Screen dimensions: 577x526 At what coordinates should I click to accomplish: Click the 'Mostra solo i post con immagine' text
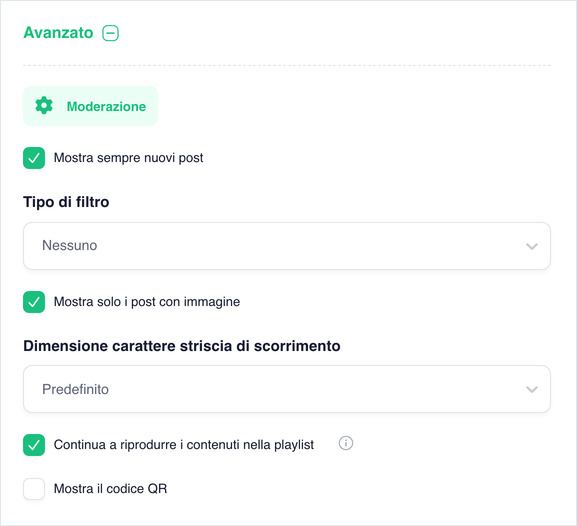tap(147, 302)
